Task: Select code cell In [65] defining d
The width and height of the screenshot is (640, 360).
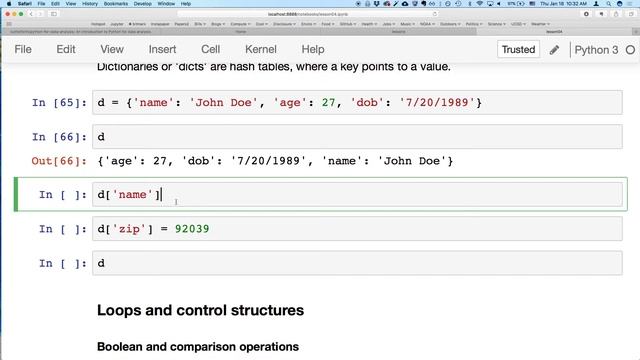Action: tap(357, 102)
